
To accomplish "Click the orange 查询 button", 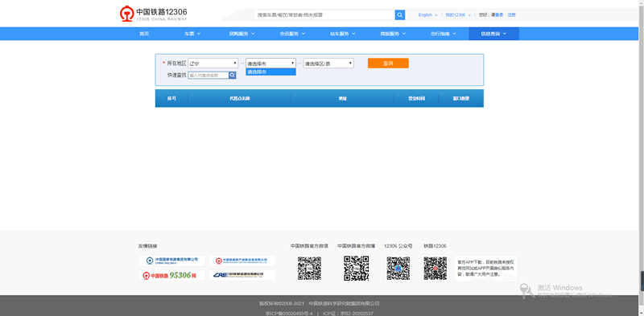I will click(388, 64).
